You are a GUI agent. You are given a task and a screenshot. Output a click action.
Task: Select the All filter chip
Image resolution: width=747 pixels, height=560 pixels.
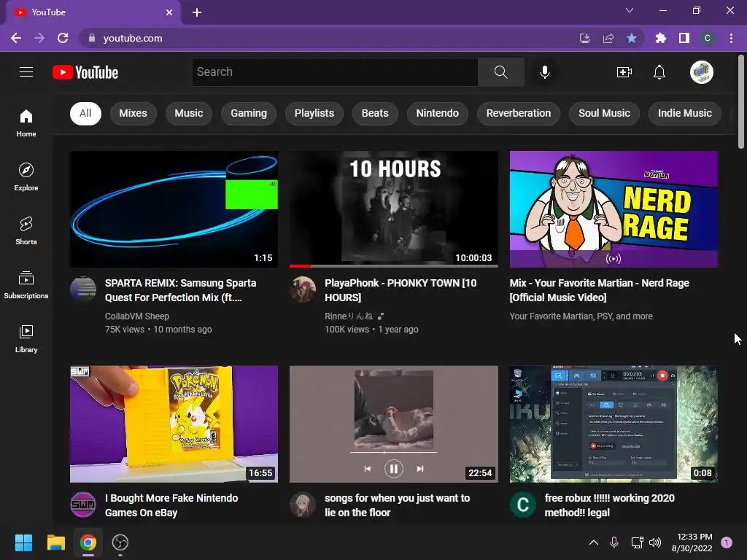pos(86,113)
